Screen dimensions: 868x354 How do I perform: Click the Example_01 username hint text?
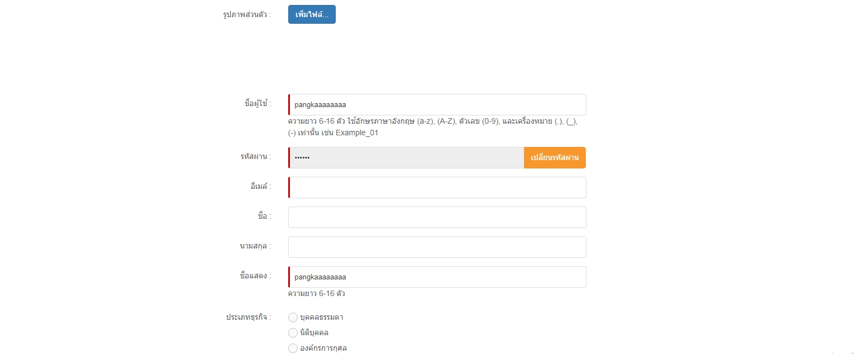[357, 133]
